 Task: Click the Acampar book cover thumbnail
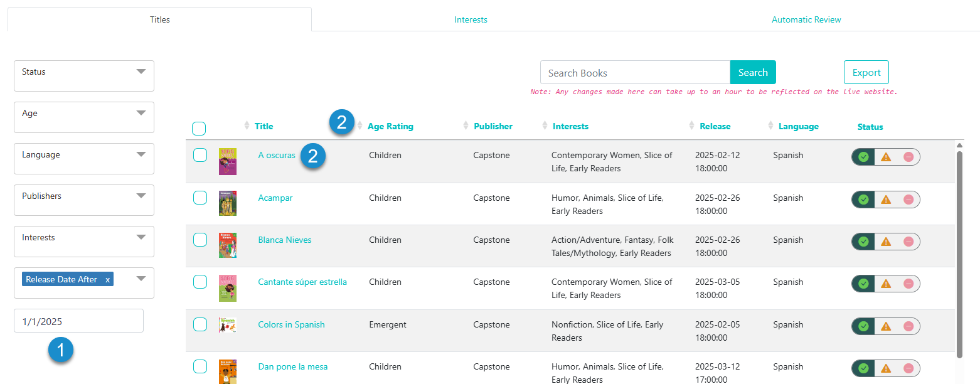[x=228, y=203]
